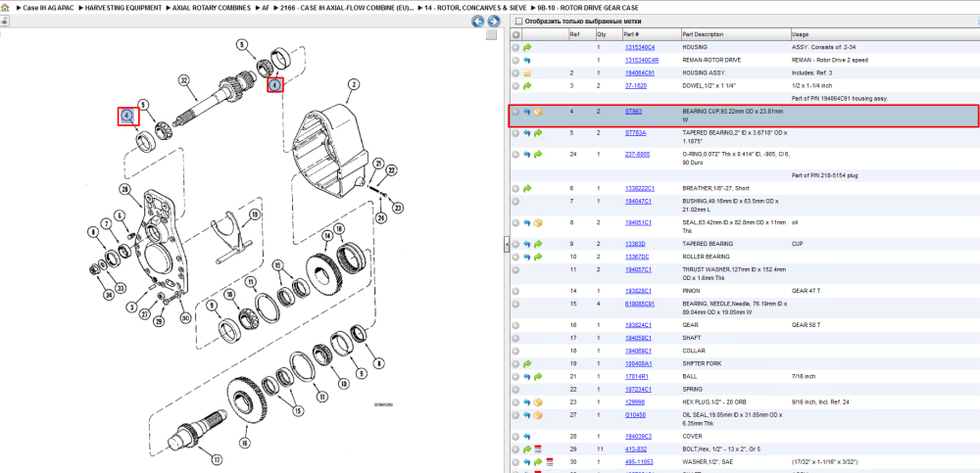The height and width of the screenshot is (473, 980).
Task: Click callout 16 below the large gear
Action: 244,443
